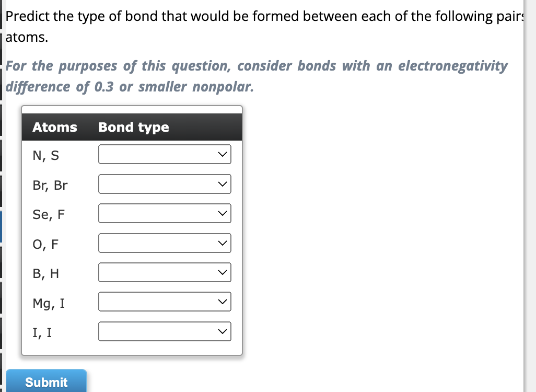This screenshot has width=536, height=392.
Task: Open the bond type dropdown for N, S
Action: [x=165, y=154]
